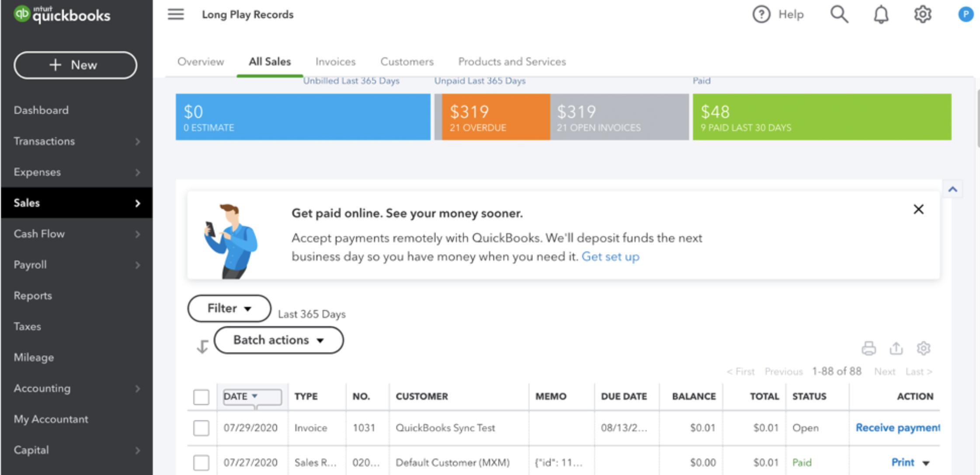The width and height of the screenshot is (980, 475).
Task: Check the box for the 07/27/2020 sales receipt
Action: pyautogui.click(x=201, y=462)
